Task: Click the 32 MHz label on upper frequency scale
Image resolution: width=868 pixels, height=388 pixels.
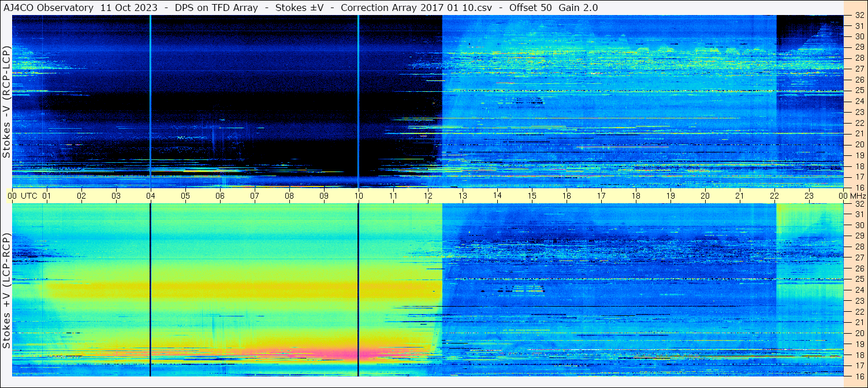Action: coord(859,16)
